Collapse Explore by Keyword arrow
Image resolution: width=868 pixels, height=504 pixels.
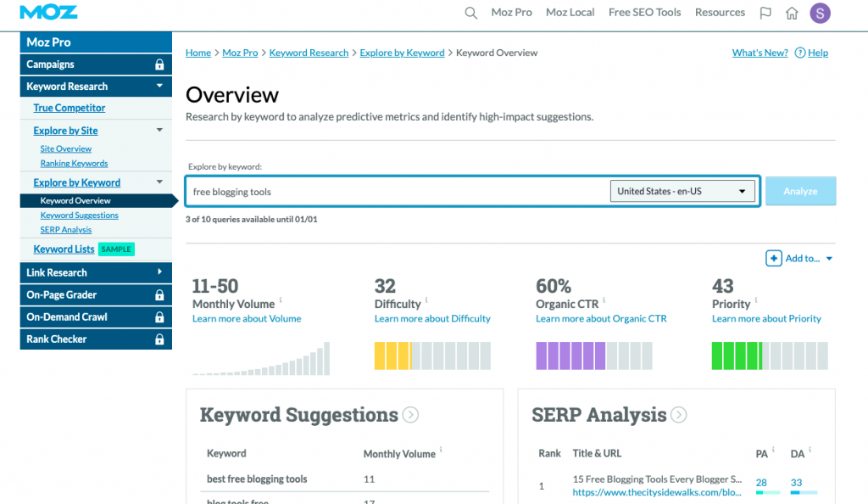[159, 182]
